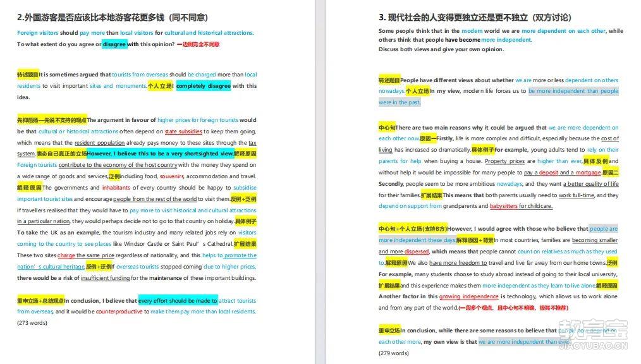Click the highlighted phrase 'completely disagree'

(x=203, y=86)
